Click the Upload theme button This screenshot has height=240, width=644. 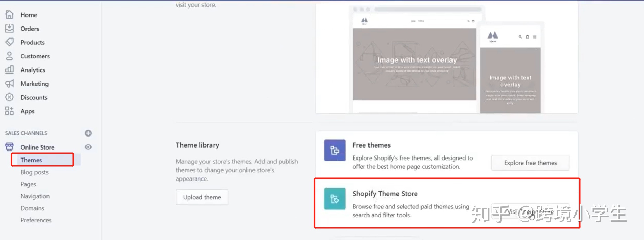pos(202,197)
